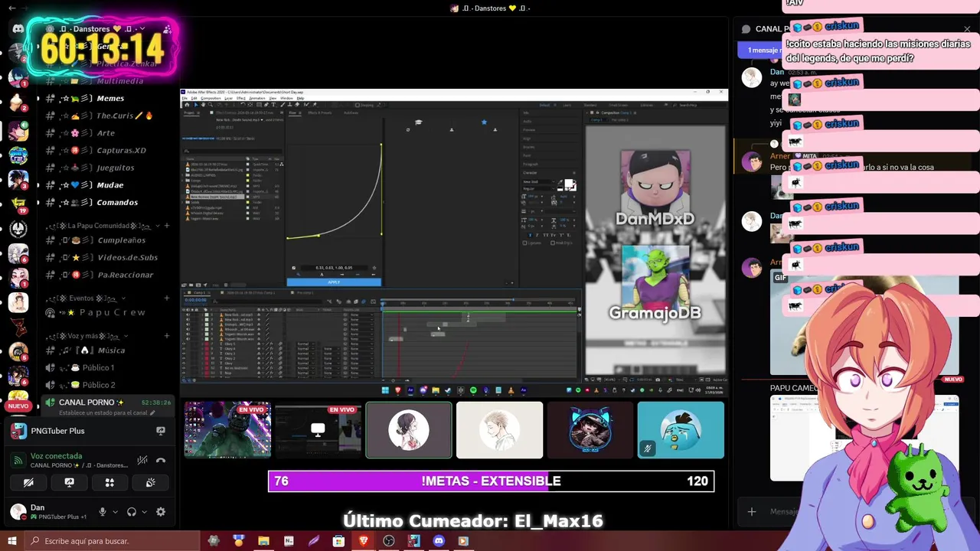The height and width of the screenshot is (551, 980).
Task: Open headphones output options arrow
Action: point(145,512)
